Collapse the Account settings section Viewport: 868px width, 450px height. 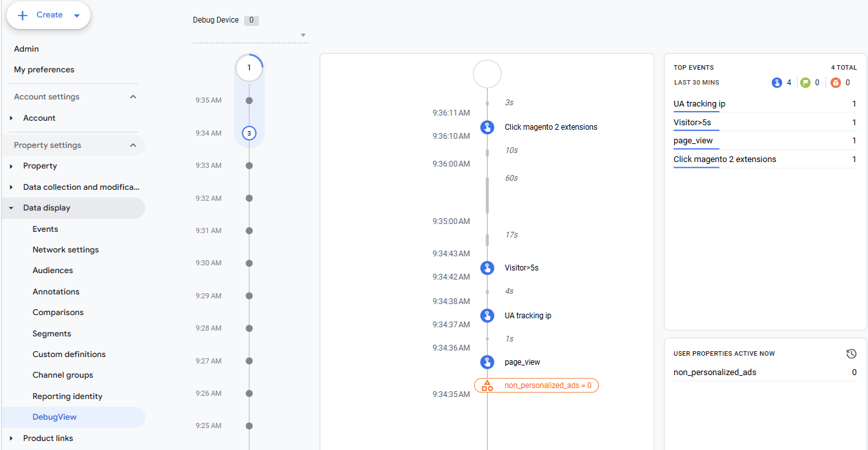(x=133, y=97)
